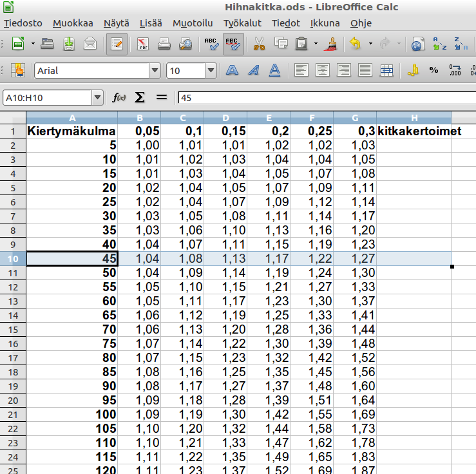This screenshot has width=476, height=474.
Task: Select the kitkakertoimet cell
Action: [414, 131]
